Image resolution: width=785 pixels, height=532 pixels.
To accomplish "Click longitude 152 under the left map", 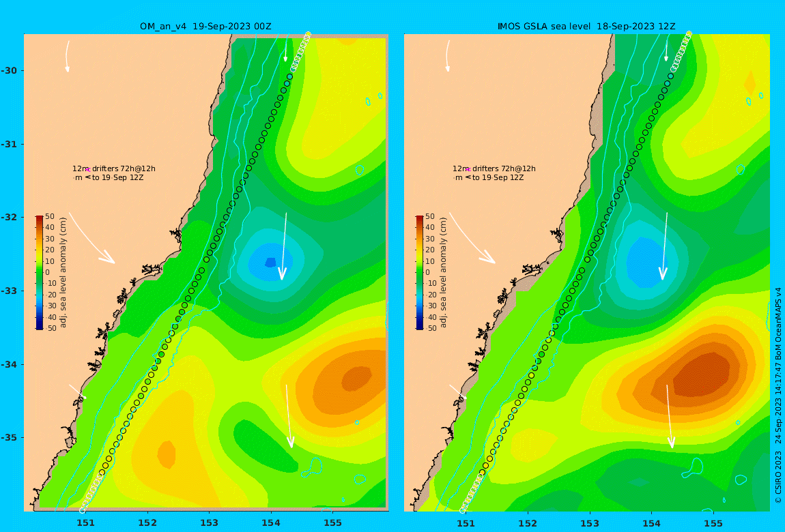I will point(147,523).
